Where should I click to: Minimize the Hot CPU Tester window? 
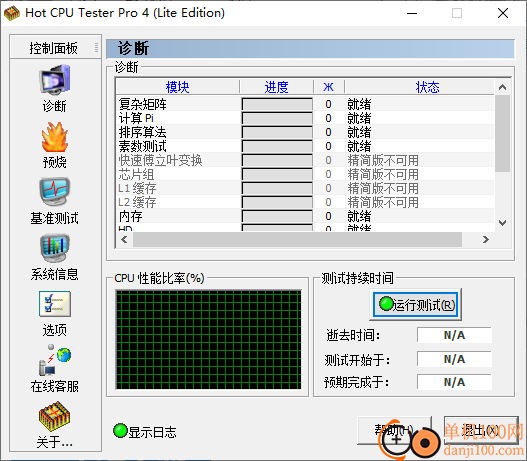pos(412,13)
